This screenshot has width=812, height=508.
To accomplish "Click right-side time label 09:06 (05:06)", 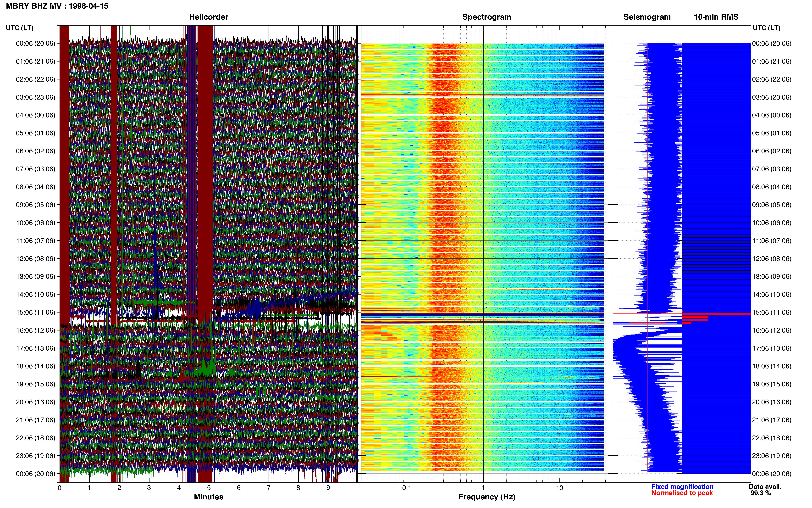I will coord(772,205).
